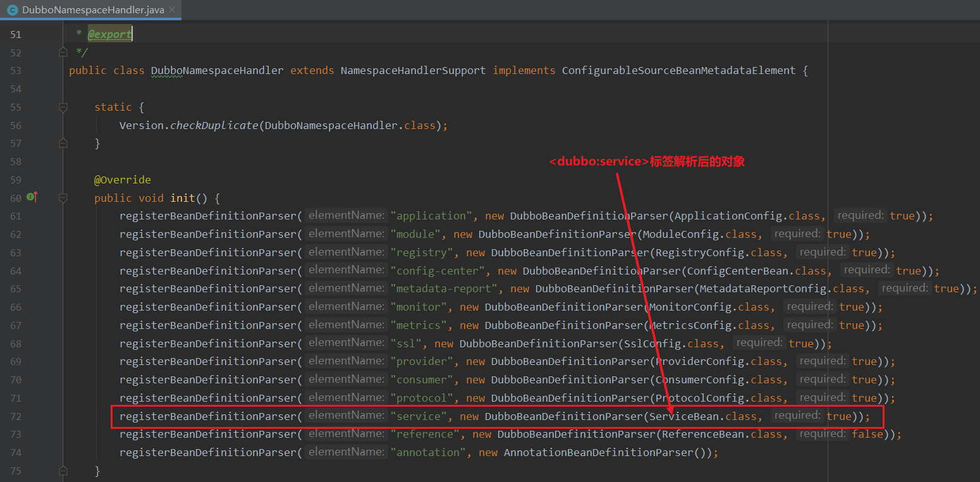Image resolution: width=980 pixels, height=482 pixels.
Task: Click the fold end marker at line 75
Action: 63,471
